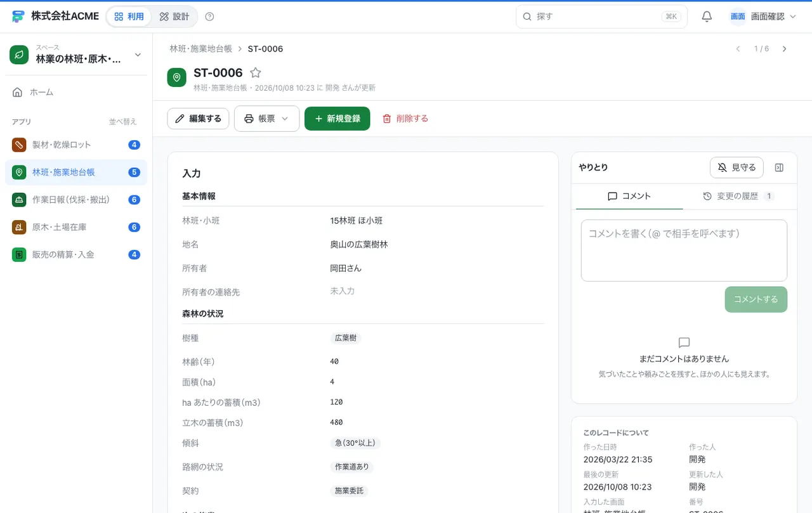
Task: Click 林班・施業地台帳 breadcrumb link
Action: 200,49
